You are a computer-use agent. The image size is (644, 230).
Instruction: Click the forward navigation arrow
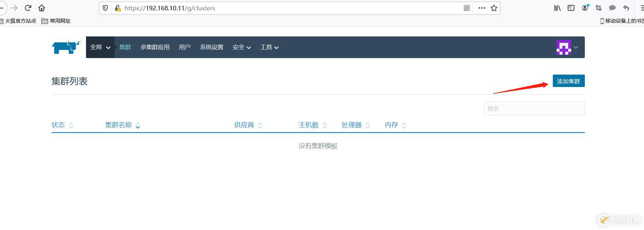[x=14, y=8]
